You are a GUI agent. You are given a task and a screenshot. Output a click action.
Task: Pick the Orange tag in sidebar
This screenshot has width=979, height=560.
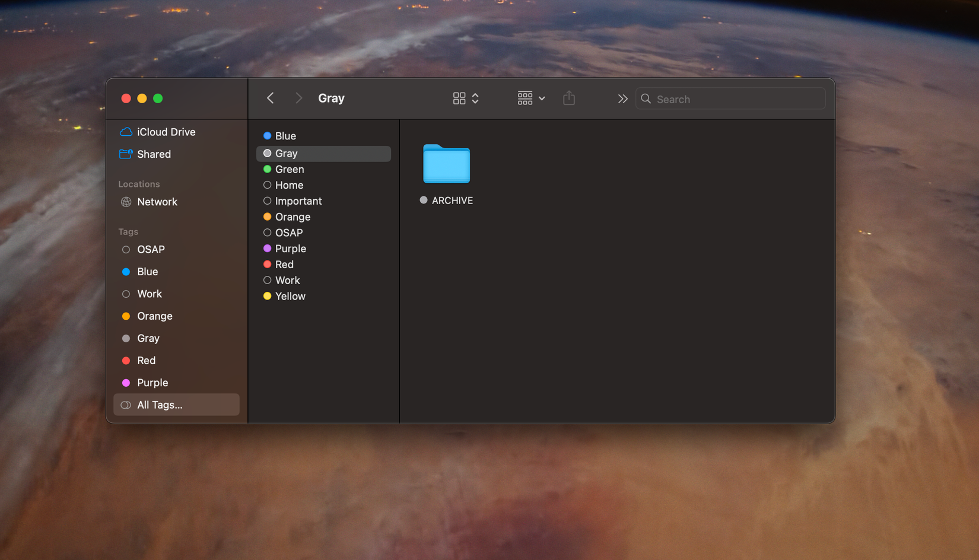click(x=176, y=316)
